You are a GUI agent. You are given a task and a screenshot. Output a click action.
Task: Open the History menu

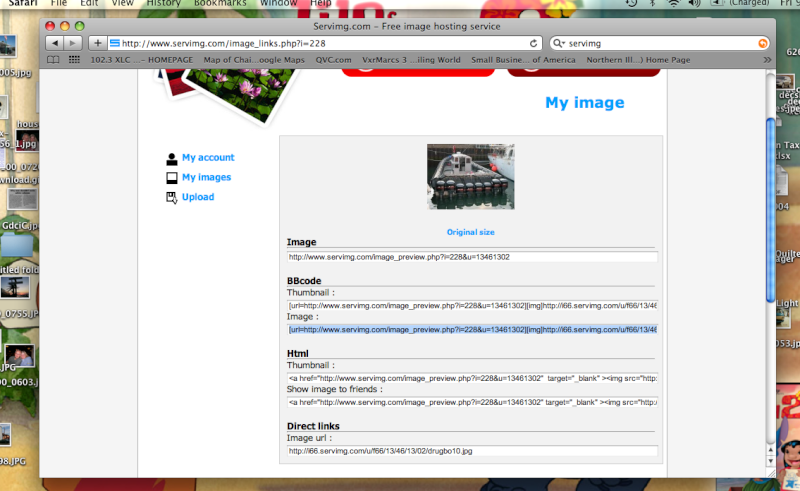(164, 3)
